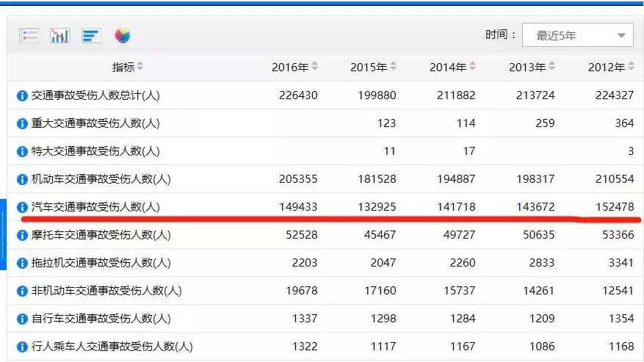Click the 2016 total value 226430
Image resolution: width=644 pixels, height=362 pixels.
pos(298,95)
